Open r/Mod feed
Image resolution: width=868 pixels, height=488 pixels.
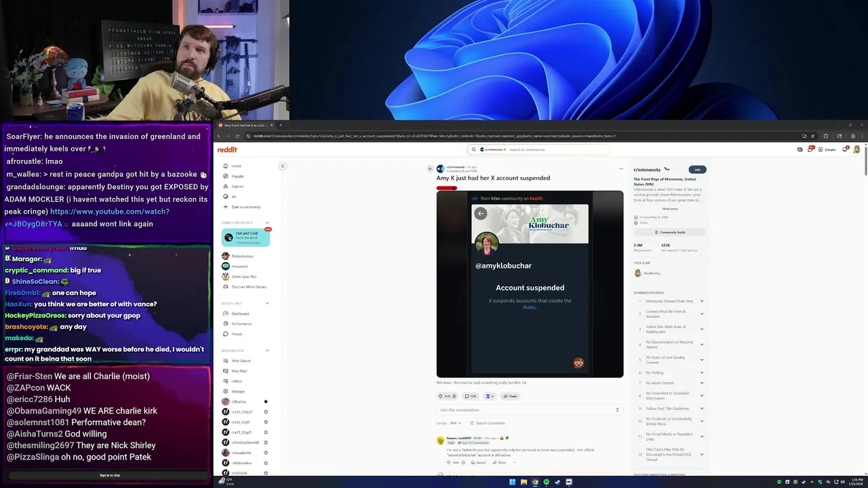(237, 381)
